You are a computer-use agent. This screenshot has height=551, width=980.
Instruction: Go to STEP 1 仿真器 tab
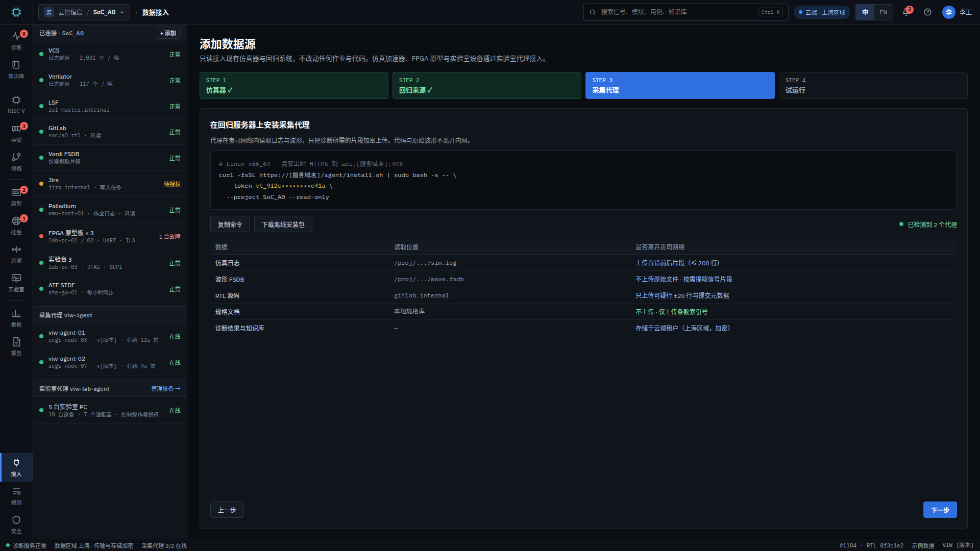tap(293, 85)
